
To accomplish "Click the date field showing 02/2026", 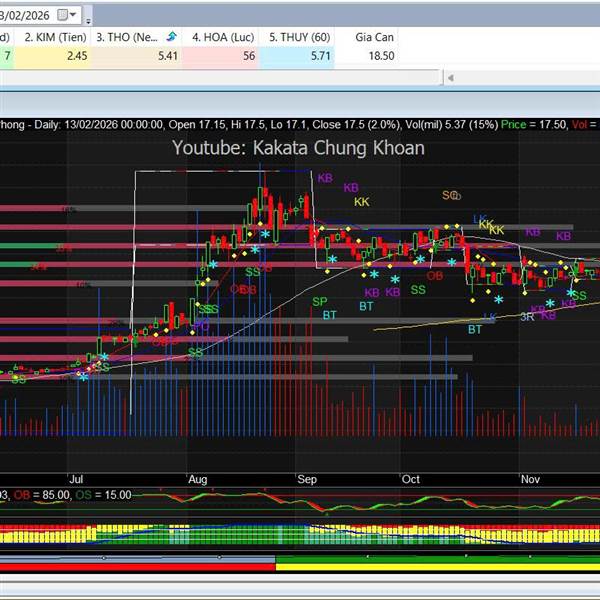I will (25, 15).
